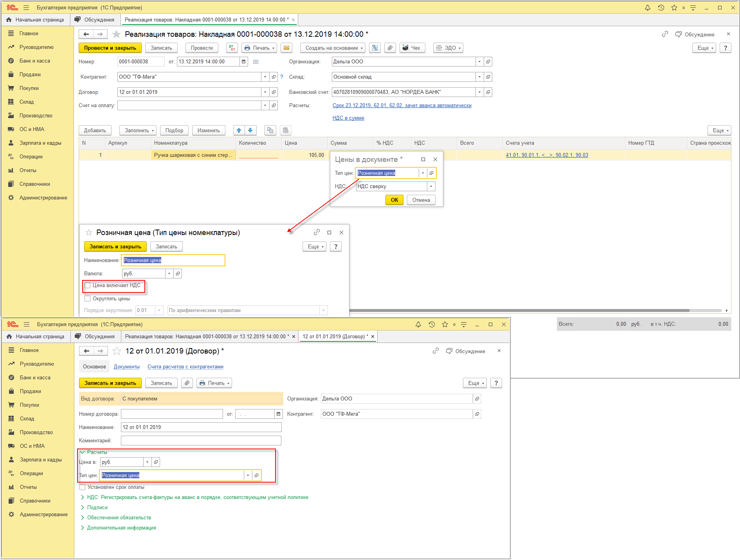Switch to the 'Обсуждения' tab at top
The height and width of the screenshot is (560, 740).
95,20
